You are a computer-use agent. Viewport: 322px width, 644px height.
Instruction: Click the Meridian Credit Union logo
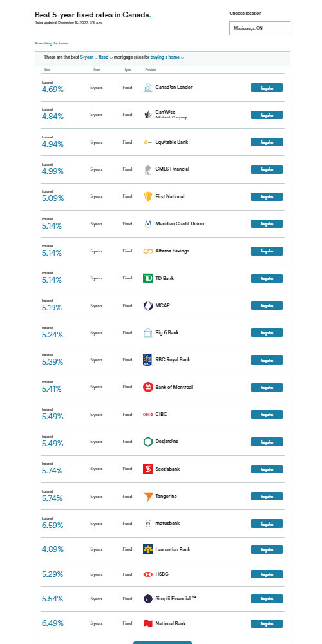148,224
